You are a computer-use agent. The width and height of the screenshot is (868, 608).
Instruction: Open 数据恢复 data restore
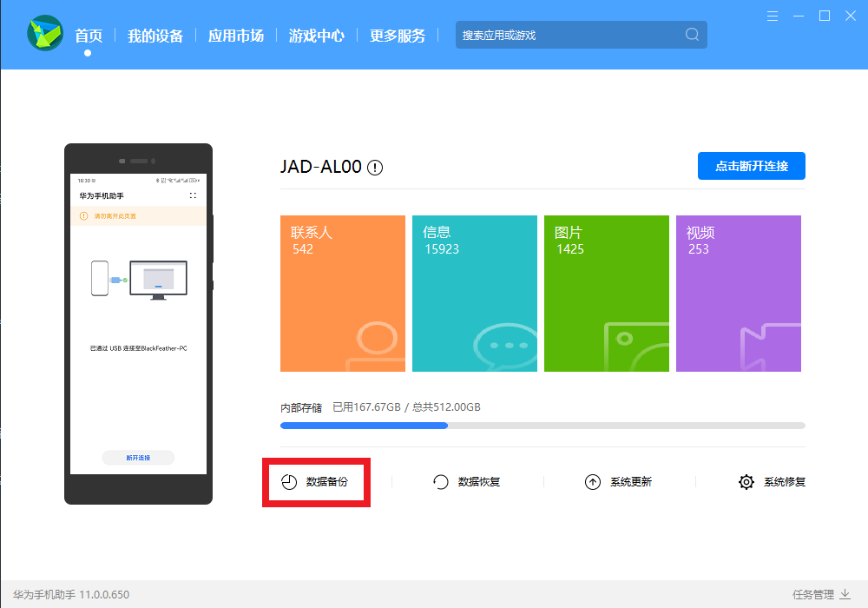467,482
